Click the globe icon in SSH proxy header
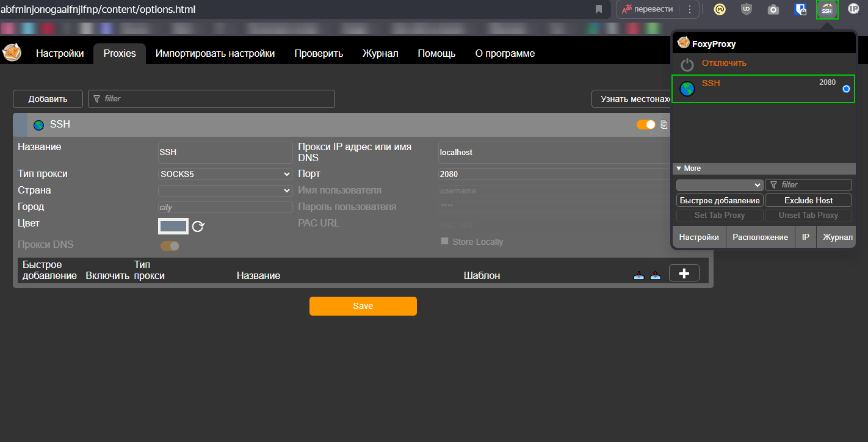The image size is (868, 442). click(x=39, y=125)
